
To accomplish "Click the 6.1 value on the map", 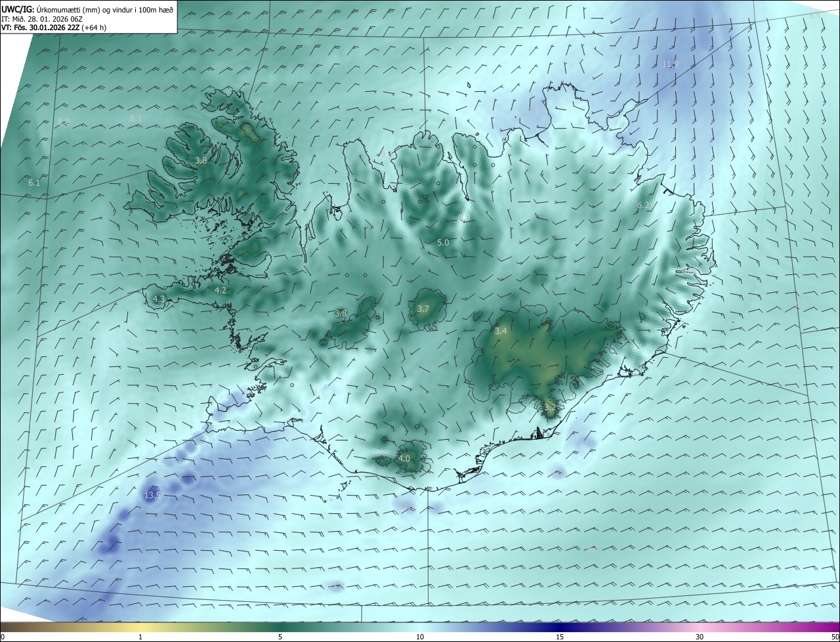I will tap(34, 183).
